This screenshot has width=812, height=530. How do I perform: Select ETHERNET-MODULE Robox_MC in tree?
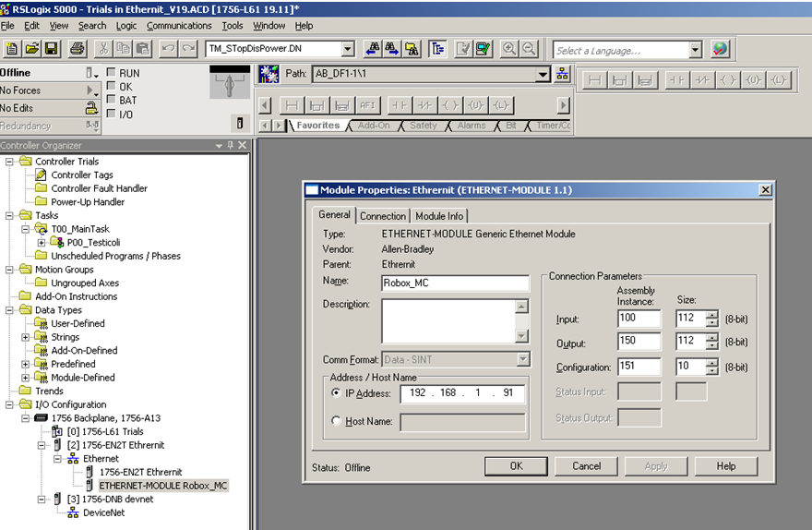[x=163, y=486]
